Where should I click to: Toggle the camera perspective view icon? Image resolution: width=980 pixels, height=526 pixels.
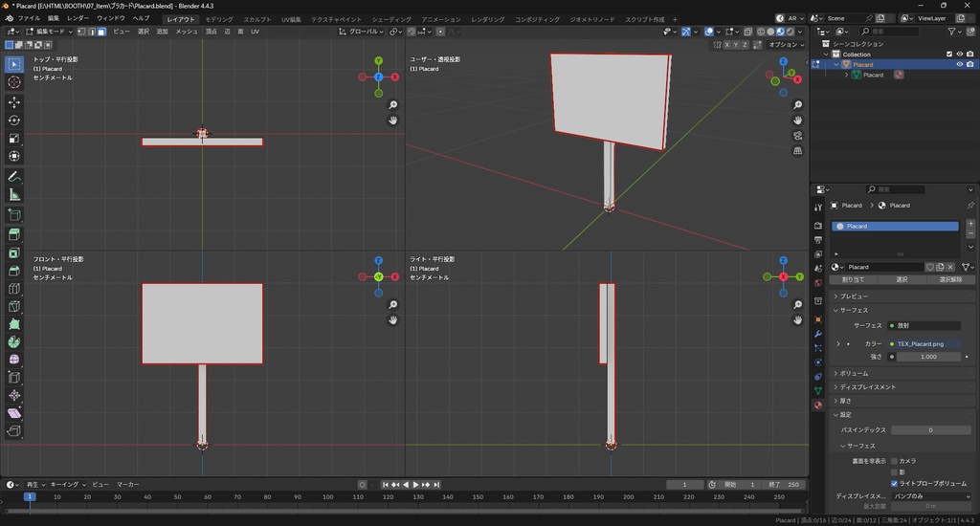[x=798, y=136]
